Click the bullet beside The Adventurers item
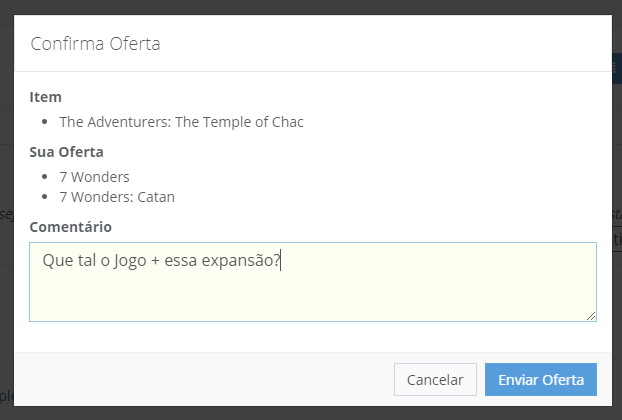Image resolution: width=622 pixels, height=420 pixels. 47,122
